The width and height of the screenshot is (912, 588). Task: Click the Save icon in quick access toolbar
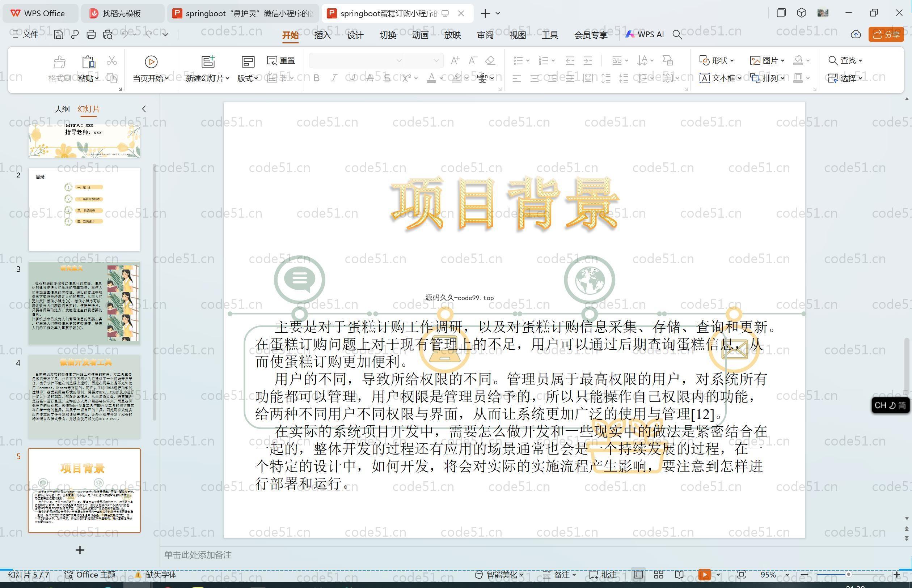tap(58, 35)
